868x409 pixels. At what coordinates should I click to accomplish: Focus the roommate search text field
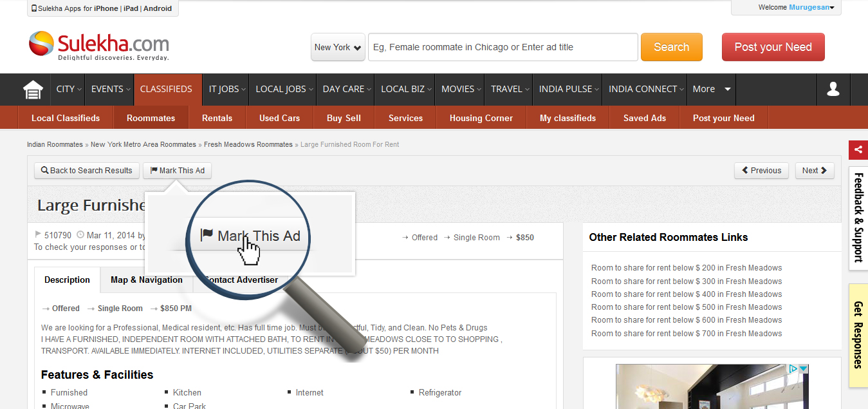pos(503,47)
